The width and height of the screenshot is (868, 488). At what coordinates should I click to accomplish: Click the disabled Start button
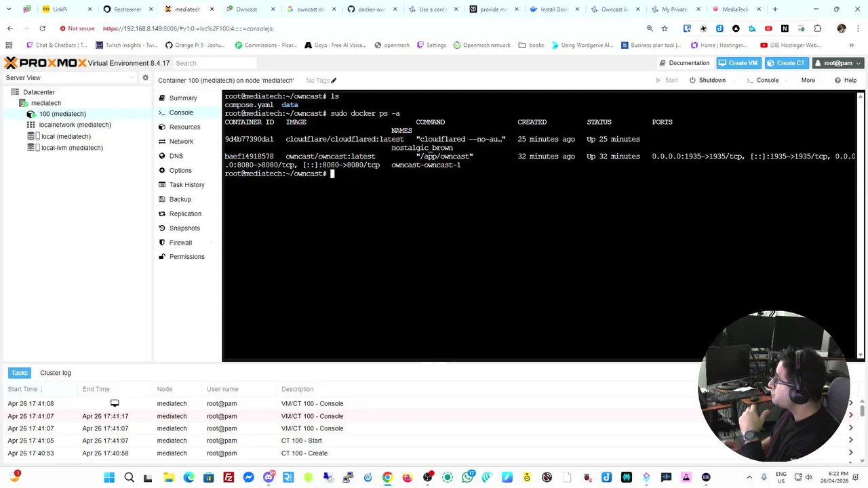(x=667, y=81)
